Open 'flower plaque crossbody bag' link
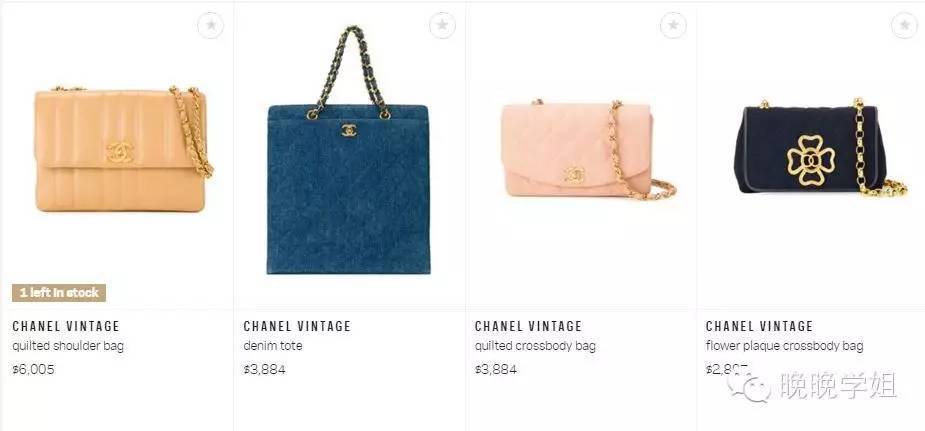Image resolution: width=925 pixels, height=431 pixels. click(x=785, y=346)
